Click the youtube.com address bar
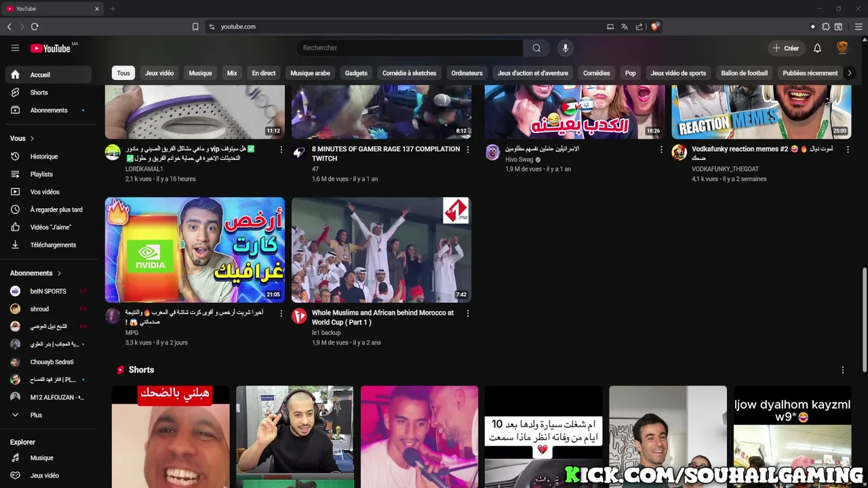868x488 pixels. click(407, 26)
